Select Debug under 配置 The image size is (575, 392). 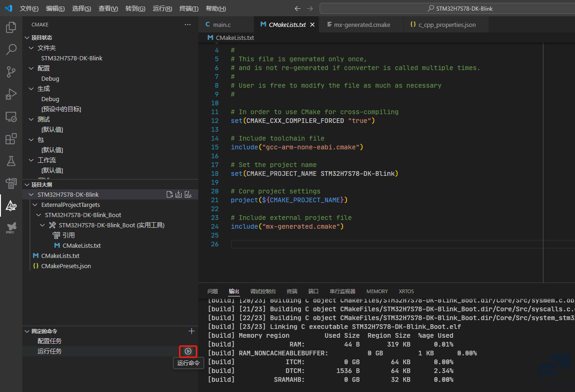[x=50, y=78]
